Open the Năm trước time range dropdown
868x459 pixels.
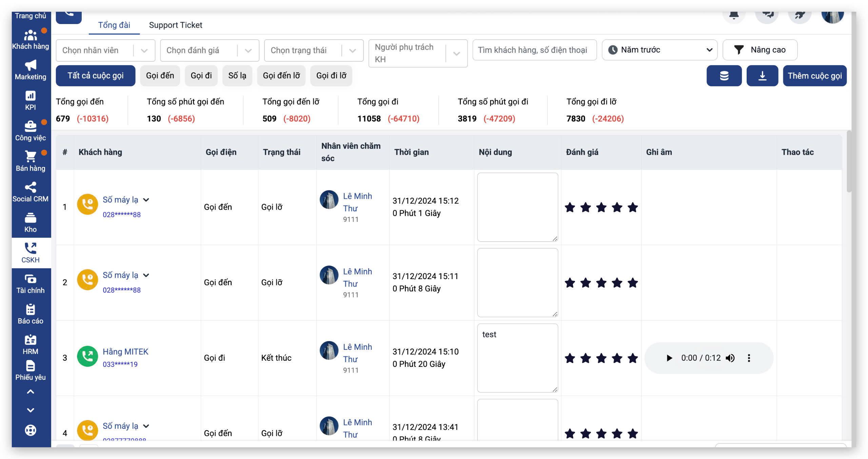(659, 50)
